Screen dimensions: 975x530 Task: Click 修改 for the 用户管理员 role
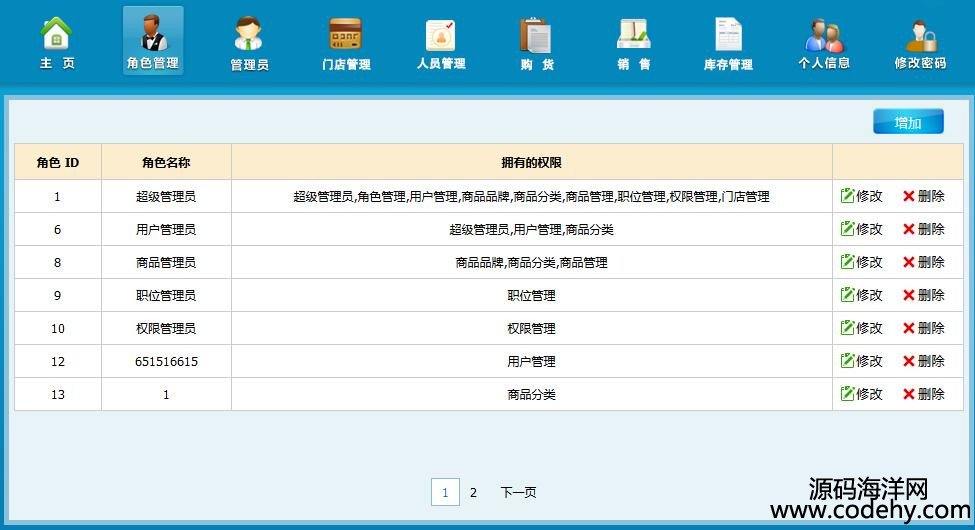[x=862, y=229]
